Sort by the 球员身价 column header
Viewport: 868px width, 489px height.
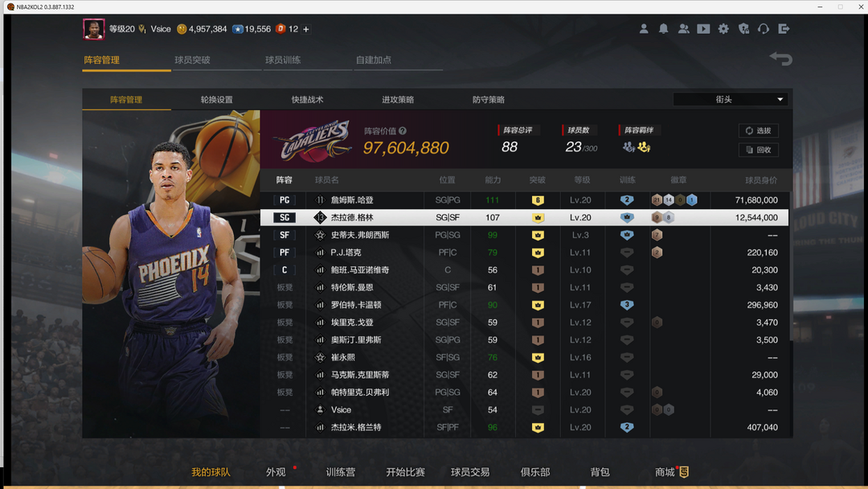pyautogui.click(x=761, y=180)
